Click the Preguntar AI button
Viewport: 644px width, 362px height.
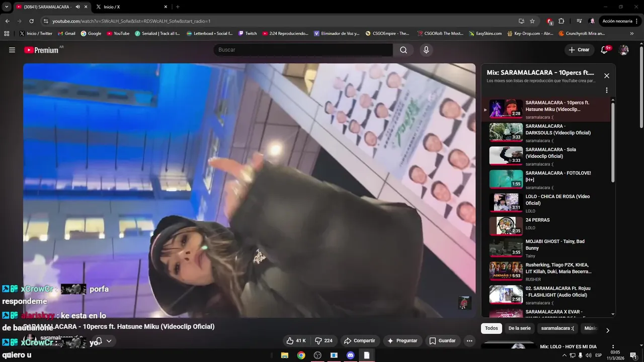(x=402, y=340)
